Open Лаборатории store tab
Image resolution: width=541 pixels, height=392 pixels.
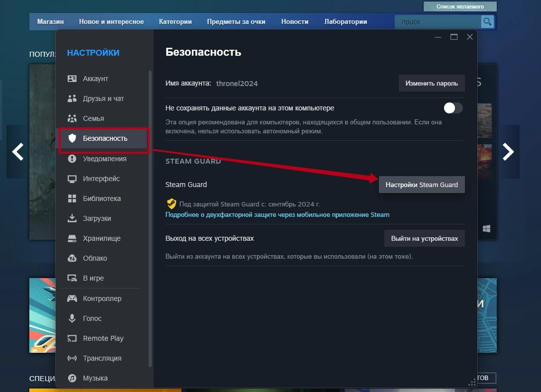(x=346, y=22)
